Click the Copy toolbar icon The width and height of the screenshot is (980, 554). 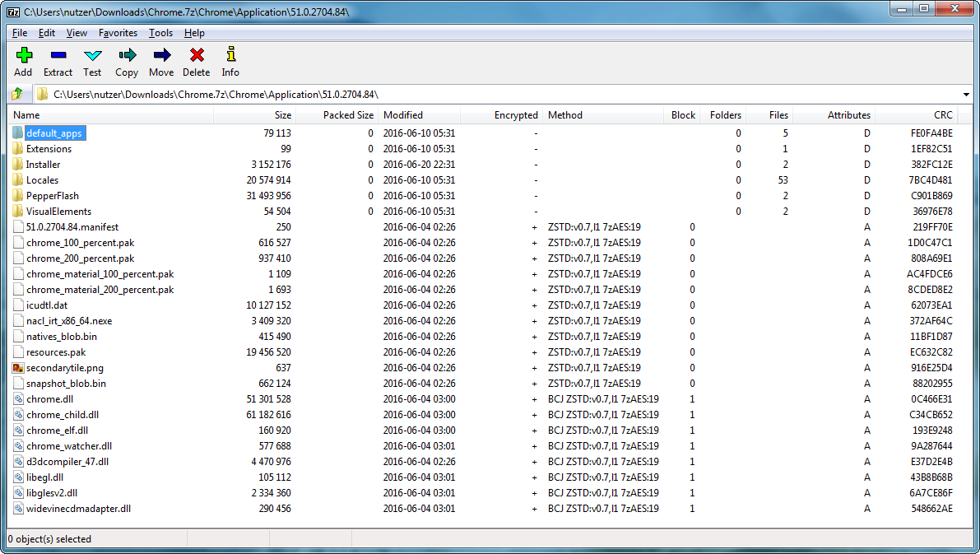pos(127,56)
